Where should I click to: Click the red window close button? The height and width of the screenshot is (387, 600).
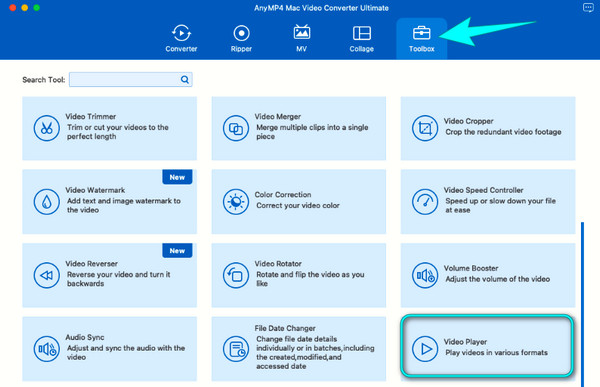click(x=13, y=8)
